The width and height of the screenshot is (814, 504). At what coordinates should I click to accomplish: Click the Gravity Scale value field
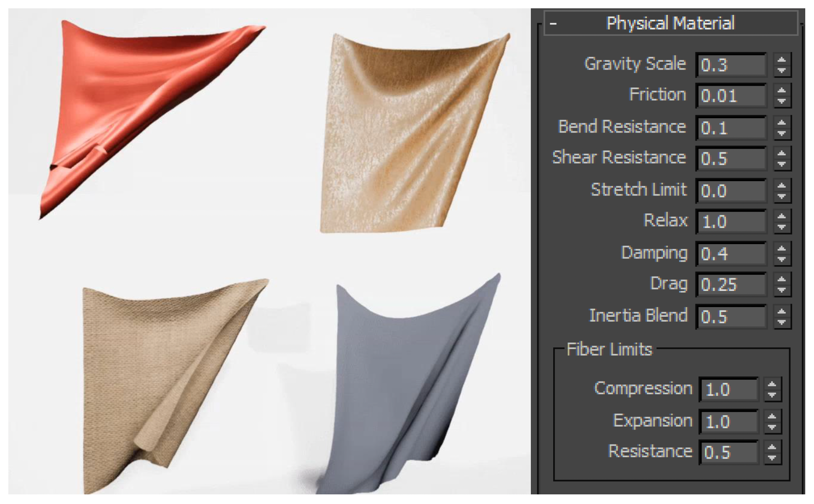(x=730, y=65)
